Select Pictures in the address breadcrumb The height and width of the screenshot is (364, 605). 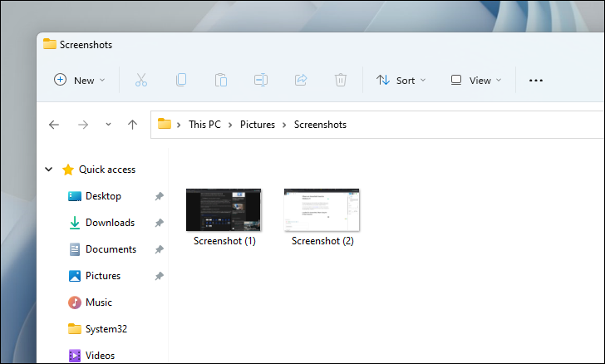coord(258,125)
